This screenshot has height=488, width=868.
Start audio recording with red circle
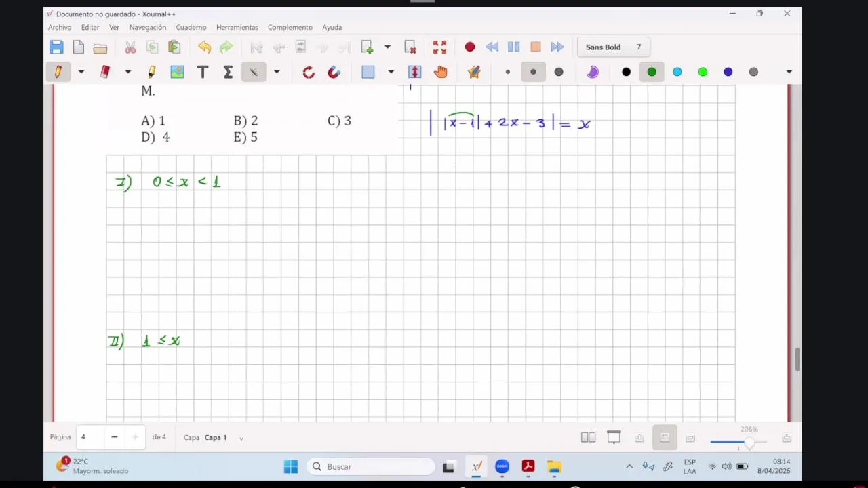(x=470, y=47)
